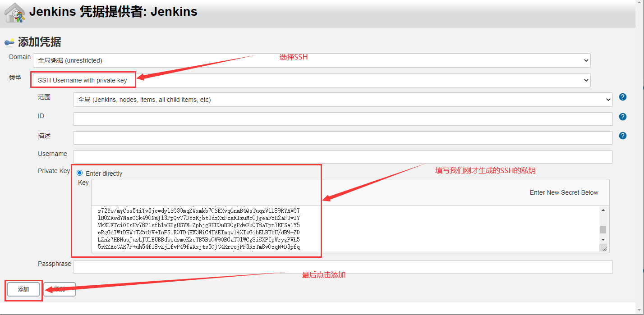Open help icon for 描述 field
The image size is (644, 315).
(x=623, y=136)
